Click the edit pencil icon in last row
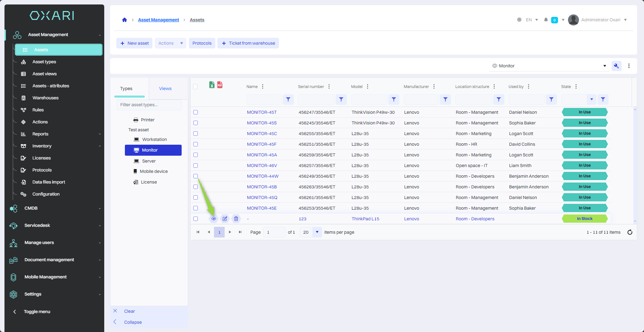The height and width of the screenshot is (332, 644). tap(225, 219)
